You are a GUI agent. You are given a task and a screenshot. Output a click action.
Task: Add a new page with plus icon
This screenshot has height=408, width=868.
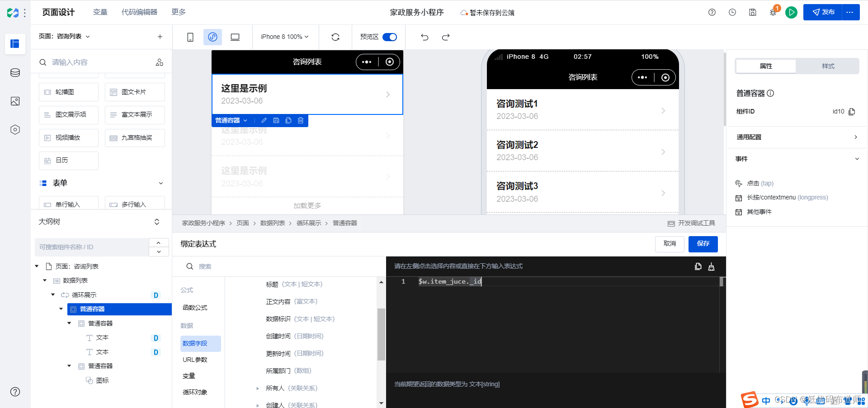pos(160,37)
